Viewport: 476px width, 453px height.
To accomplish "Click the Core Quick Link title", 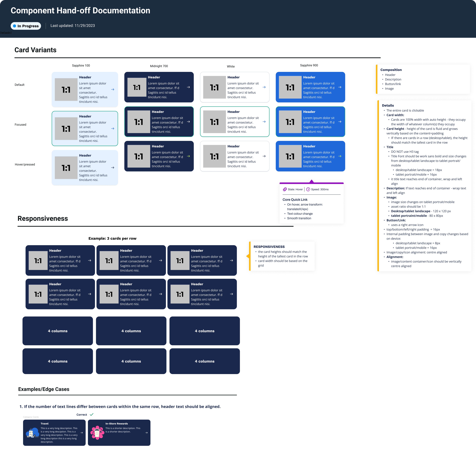I will click(x=295, y=200).
